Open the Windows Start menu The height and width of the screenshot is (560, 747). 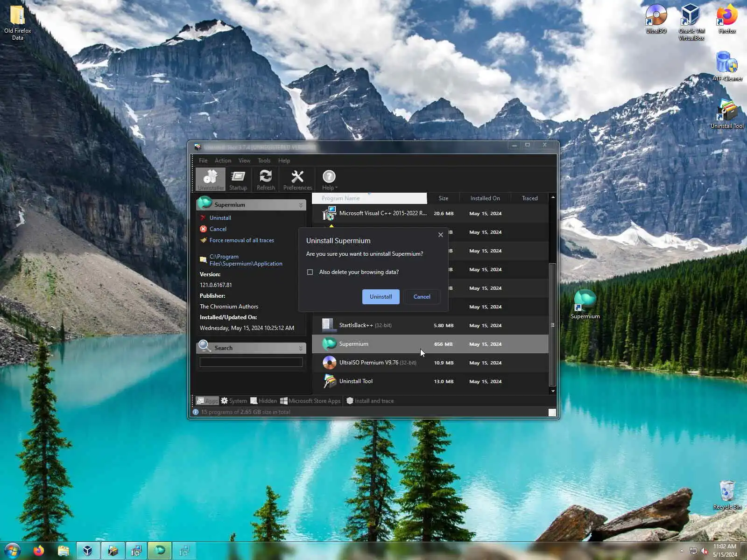pos(13,551)
